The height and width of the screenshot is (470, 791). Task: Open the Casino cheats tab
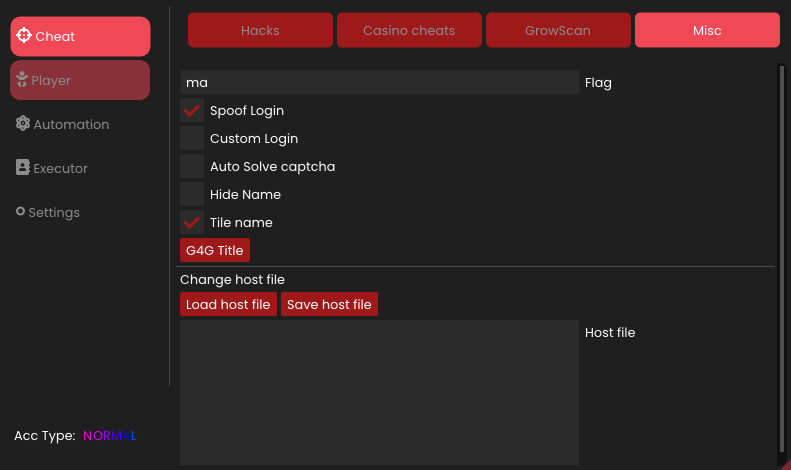[409, 30]
